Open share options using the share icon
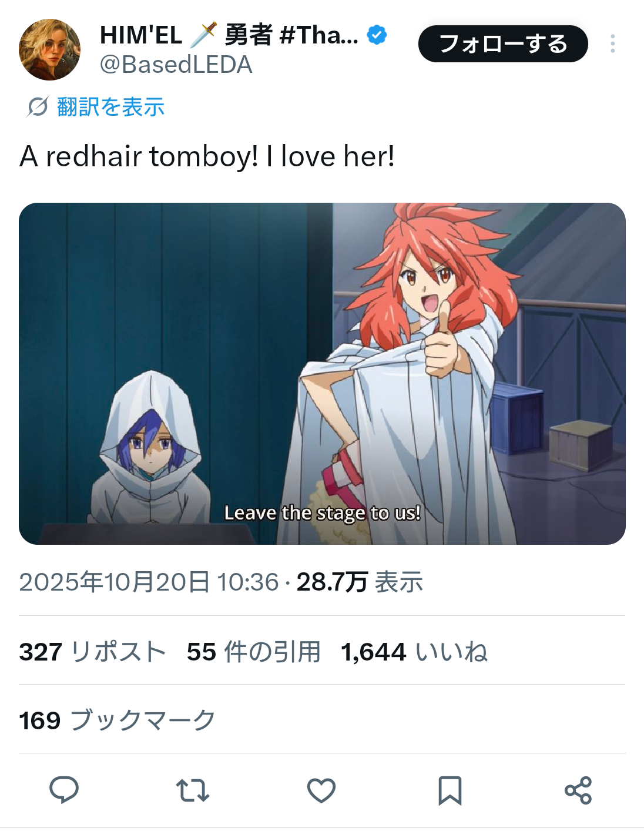Screen dimensions: 644x838 pyautogui.click(x=578, y=790)
